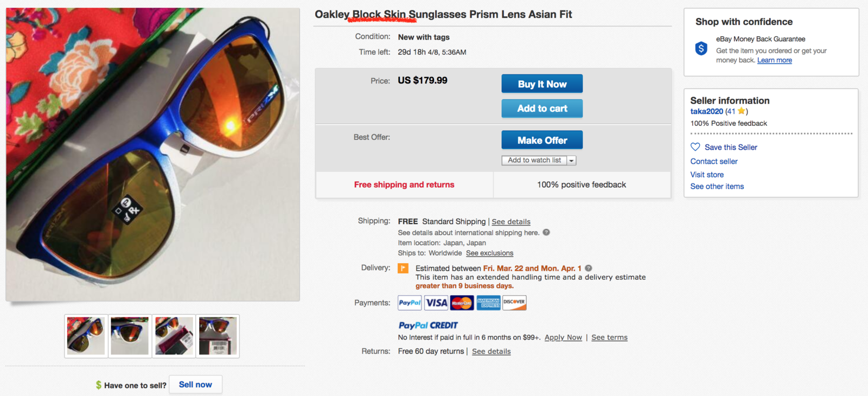Click the Visit store link
This screenshot has width=868, height=396.
[707, 175]
